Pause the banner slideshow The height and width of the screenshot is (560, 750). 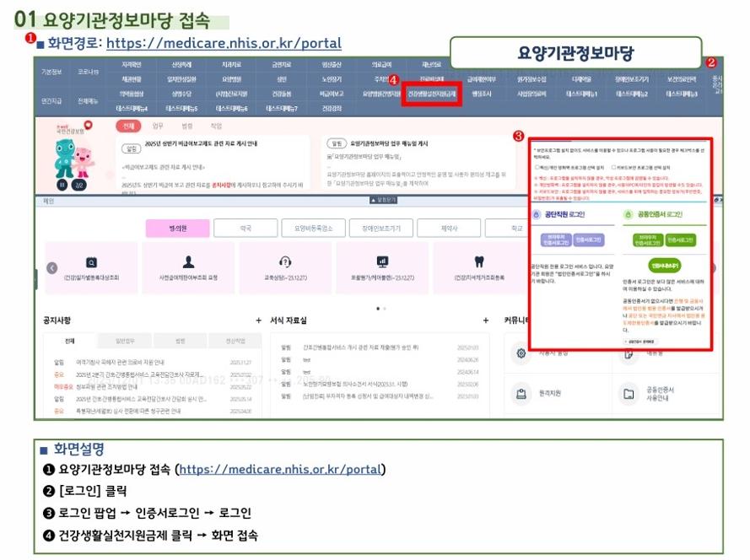point(62,185)
